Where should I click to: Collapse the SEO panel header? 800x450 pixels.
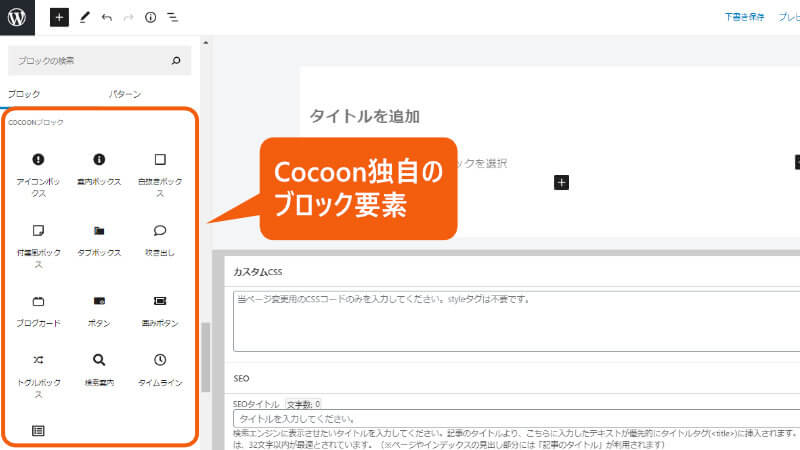[x=512, y=379]
